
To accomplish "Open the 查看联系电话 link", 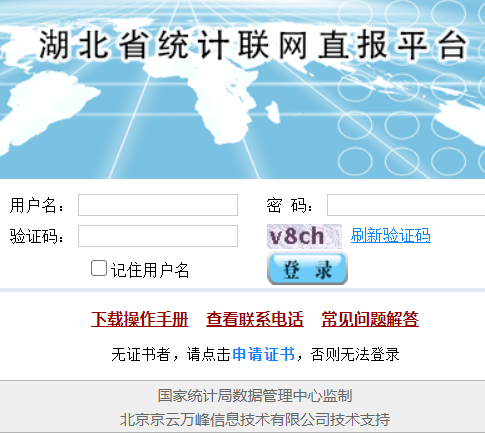I will point(255,319).
